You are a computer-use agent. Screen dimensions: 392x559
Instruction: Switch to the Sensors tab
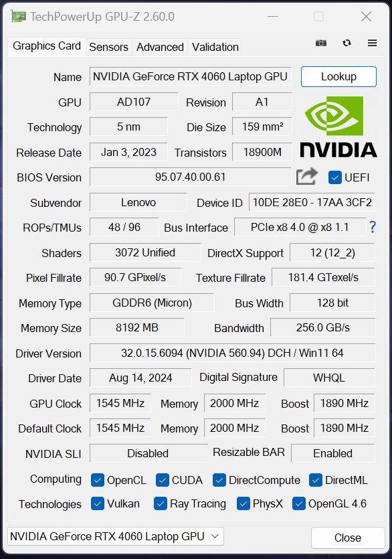pos(108,47)
